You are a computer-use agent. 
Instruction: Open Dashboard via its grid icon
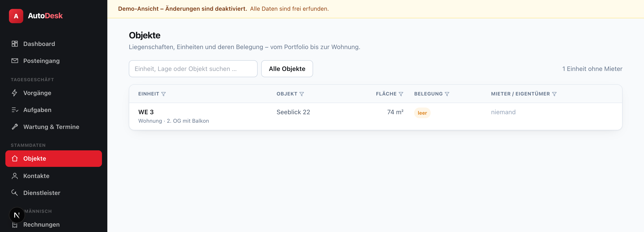pos(15,44)
